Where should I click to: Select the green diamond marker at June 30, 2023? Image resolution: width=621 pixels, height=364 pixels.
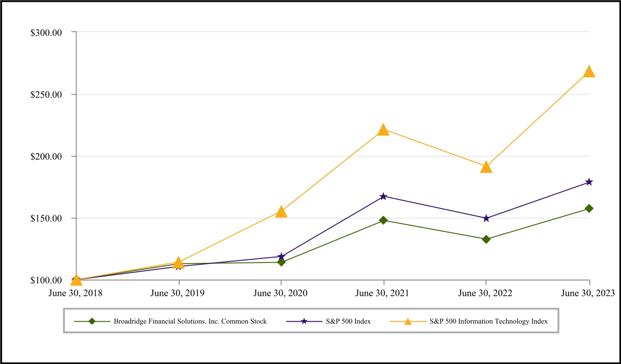[x=589, y=208]
